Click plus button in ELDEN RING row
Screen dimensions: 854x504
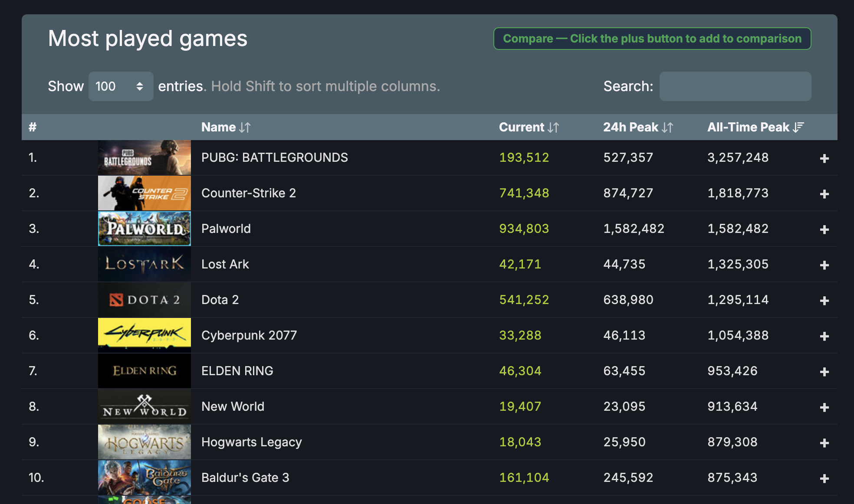824,372
